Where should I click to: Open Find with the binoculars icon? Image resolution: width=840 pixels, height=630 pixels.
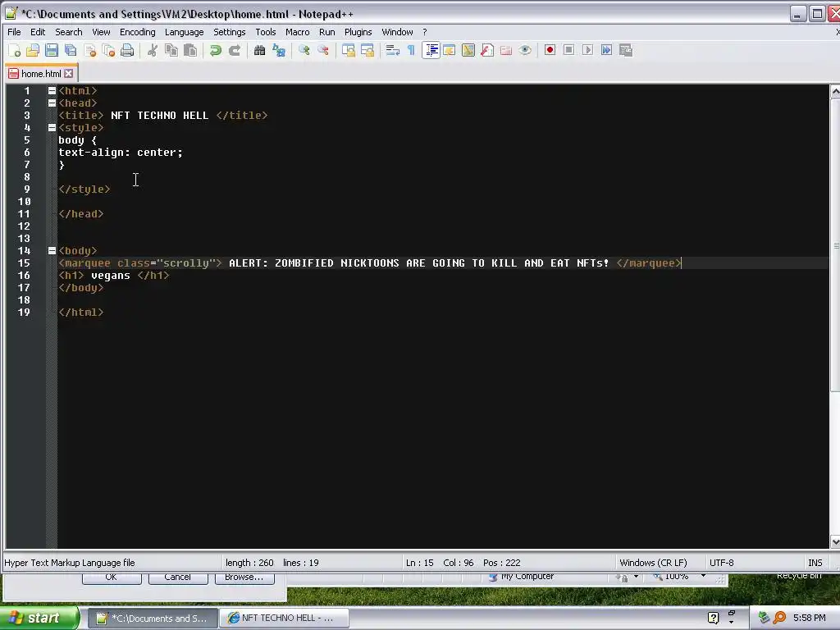pyautogui.click(x=260, y=50)
